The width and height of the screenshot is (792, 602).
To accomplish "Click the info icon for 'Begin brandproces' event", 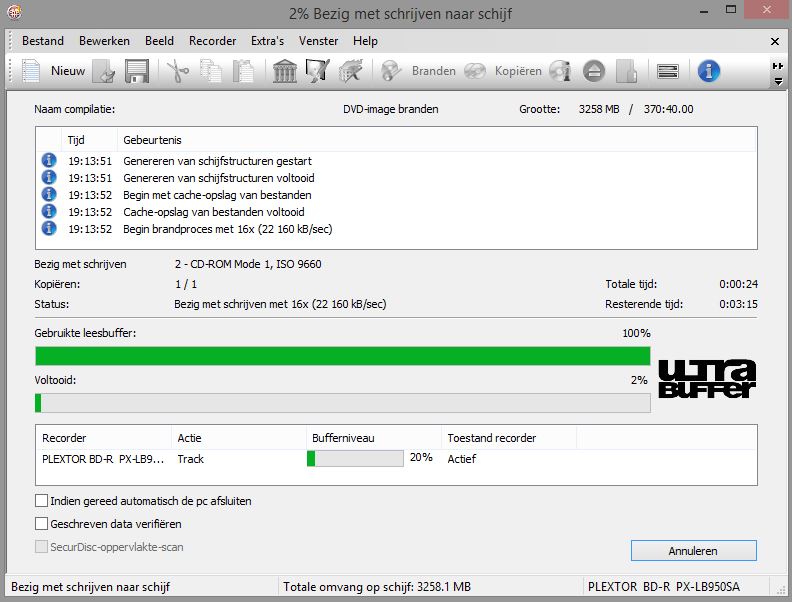I will (x=48, y=228).
